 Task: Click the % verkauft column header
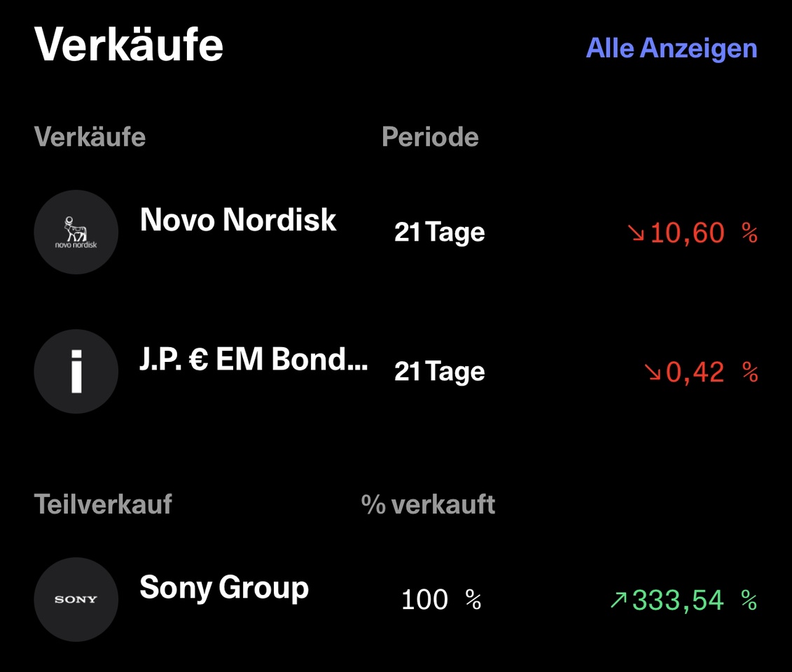[x=429, y=505]
